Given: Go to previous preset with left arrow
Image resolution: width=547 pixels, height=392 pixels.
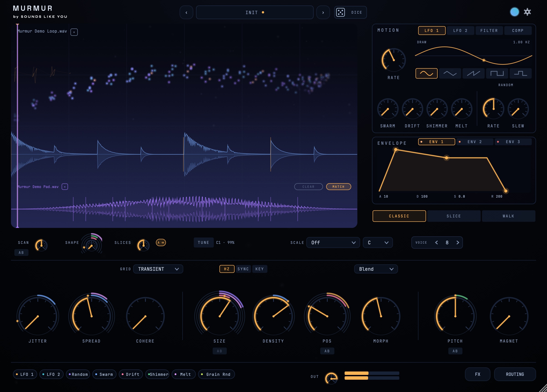Looking at the screenshot, I should point(186,12).
